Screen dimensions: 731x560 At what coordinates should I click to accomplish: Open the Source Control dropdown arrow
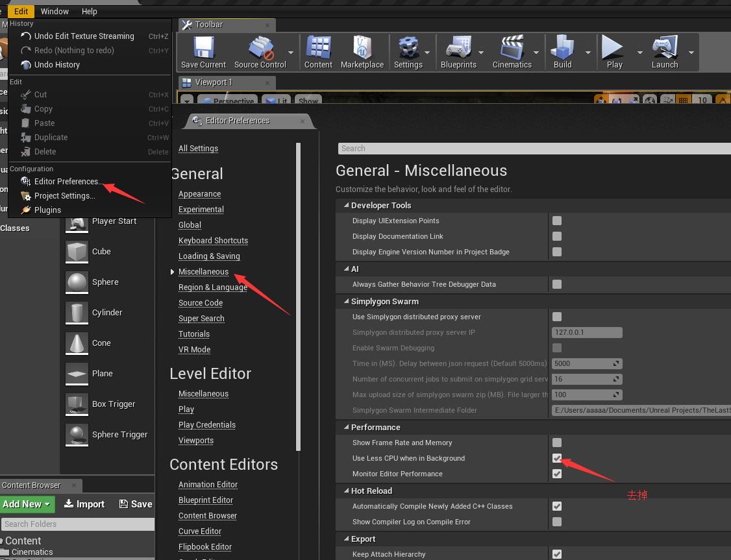tap(291, 53)
